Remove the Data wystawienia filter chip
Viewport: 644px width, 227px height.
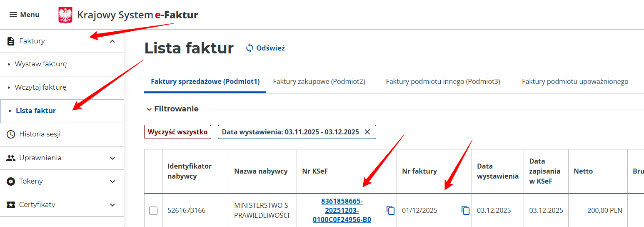[367, 132]
